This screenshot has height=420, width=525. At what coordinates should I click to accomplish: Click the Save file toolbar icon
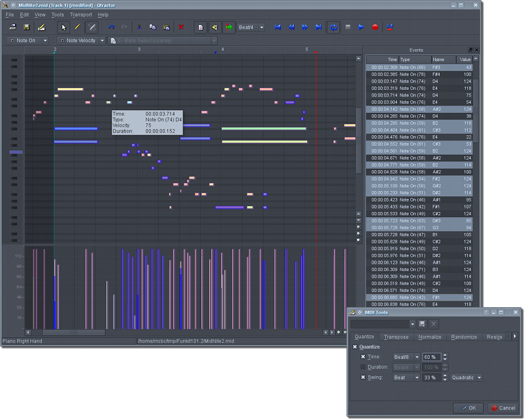click(27, 28)
